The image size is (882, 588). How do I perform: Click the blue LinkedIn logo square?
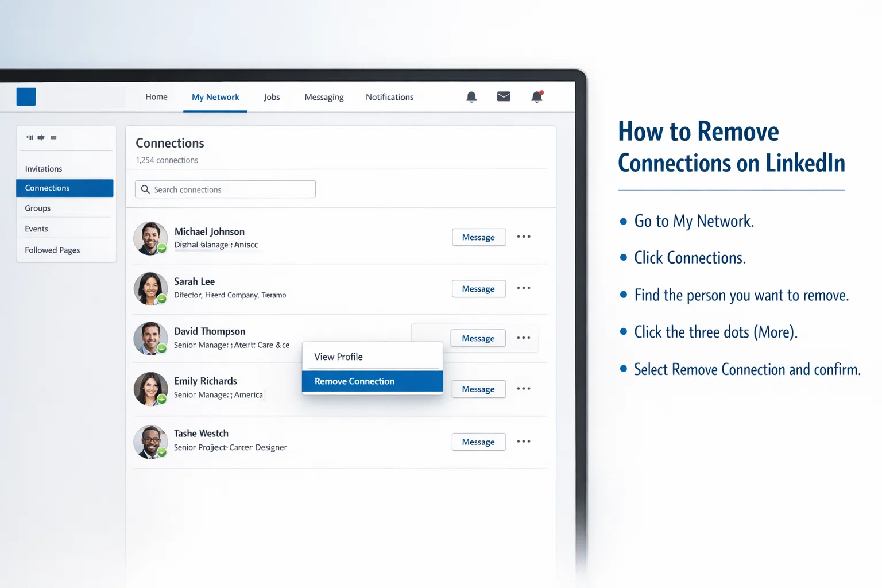26,96
